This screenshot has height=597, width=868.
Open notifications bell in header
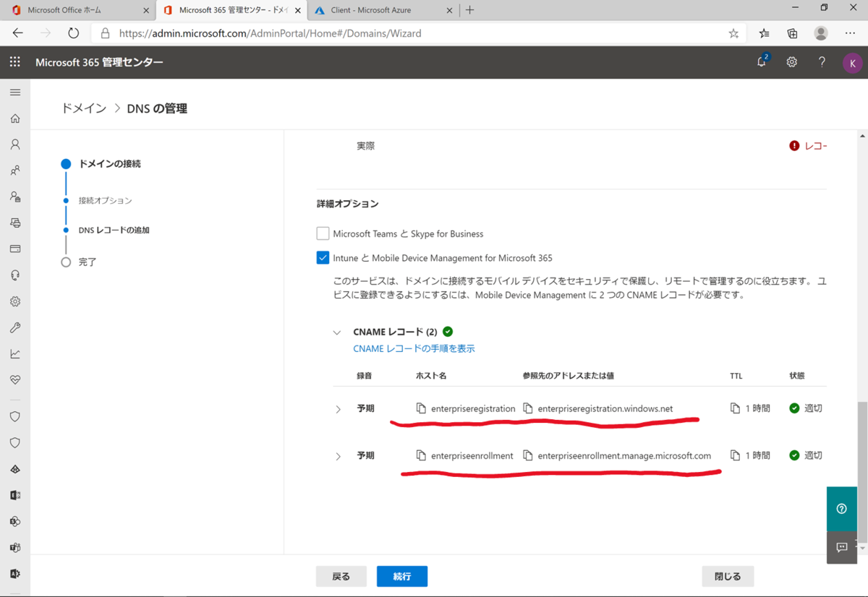(762, 62)
